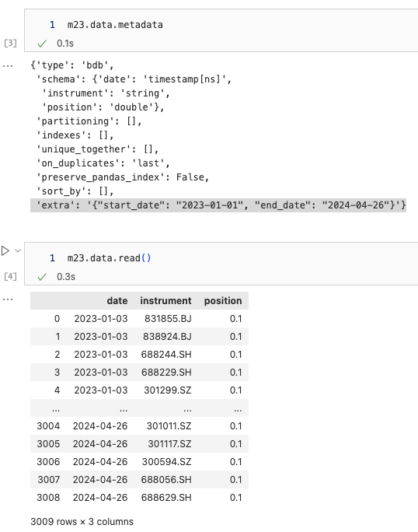
Task: Open output options ellipsis for metadata cell
Action: pyautogui.click(x=8, y=66)
